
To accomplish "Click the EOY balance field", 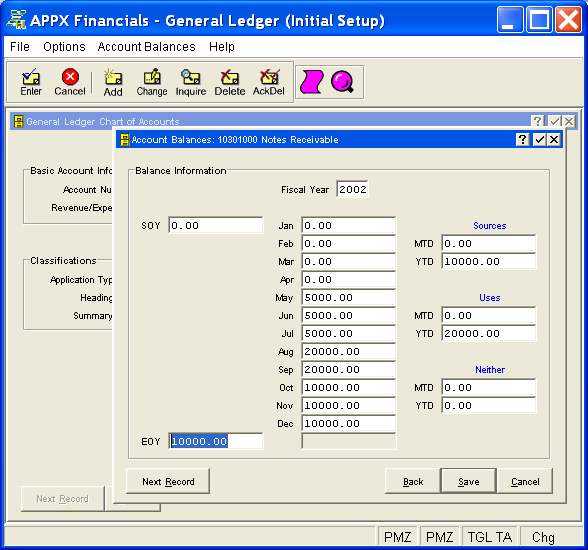I will tap(216, 441).
